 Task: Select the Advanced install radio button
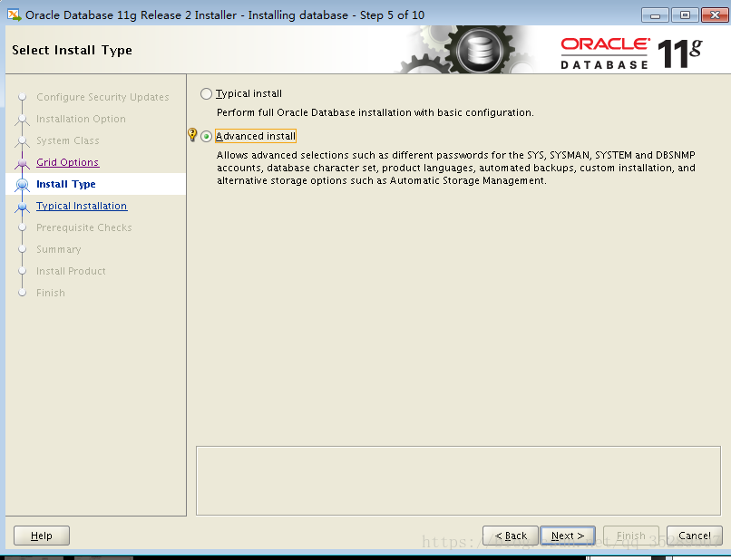pos(206,137)
